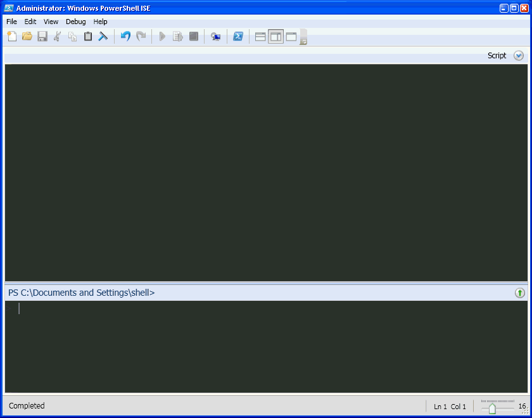Create a new script with the New icon
This screenshot has width=532, height=418.
12,36
